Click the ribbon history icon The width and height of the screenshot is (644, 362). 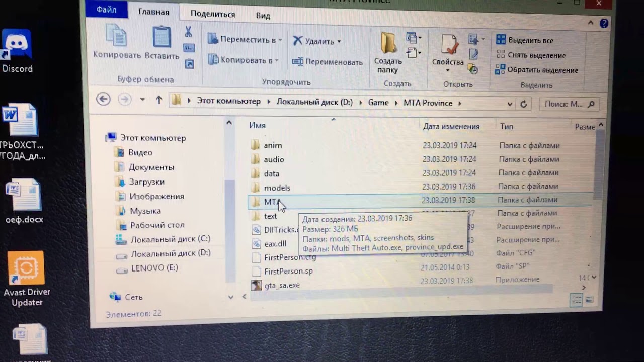(x=473, y=69)
